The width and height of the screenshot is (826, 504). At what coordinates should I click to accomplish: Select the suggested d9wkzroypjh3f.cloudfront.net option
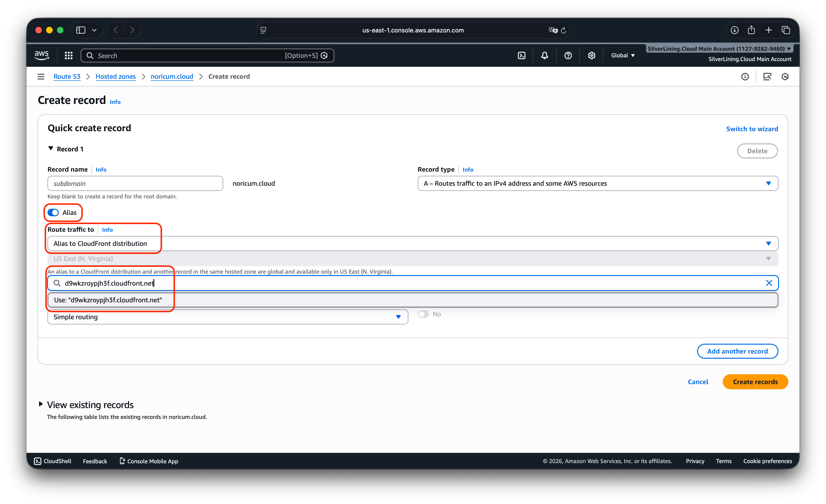[108, 300]
